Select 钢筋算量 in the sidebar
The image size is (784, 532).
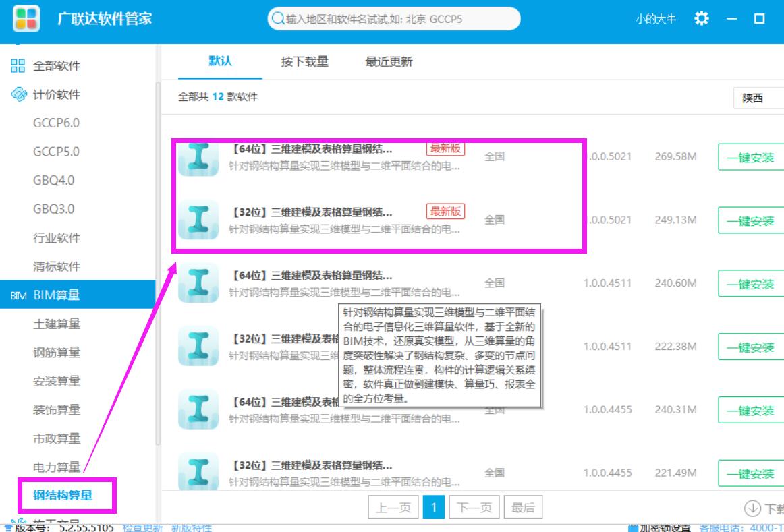point(57,352)
